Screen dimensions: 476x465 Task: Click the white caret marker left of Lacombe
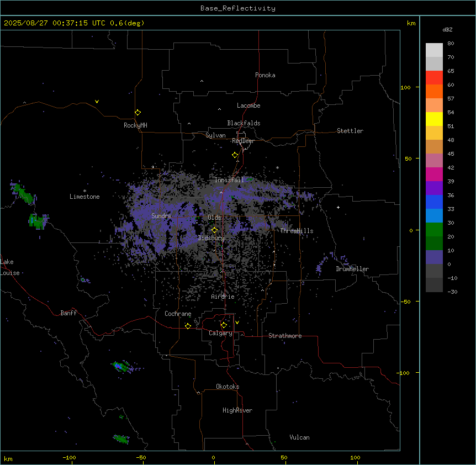tap(219, 109)
